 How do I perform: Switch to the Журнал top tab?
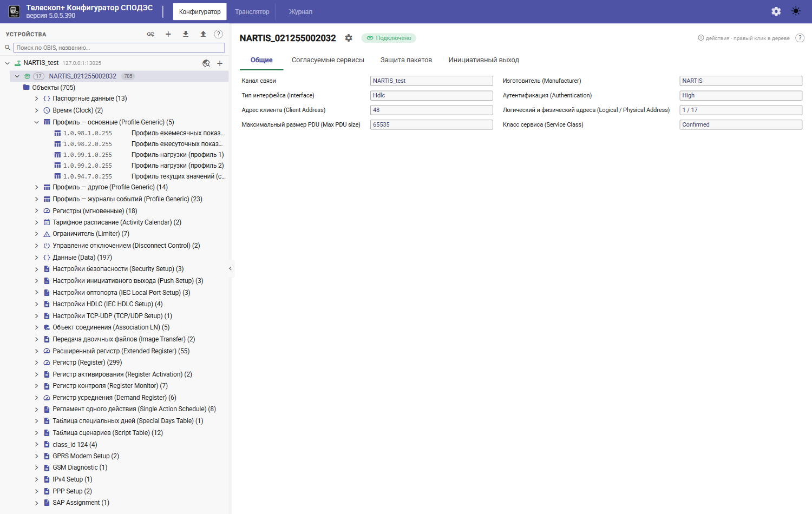pyautogui.click(x=300, y=12)
